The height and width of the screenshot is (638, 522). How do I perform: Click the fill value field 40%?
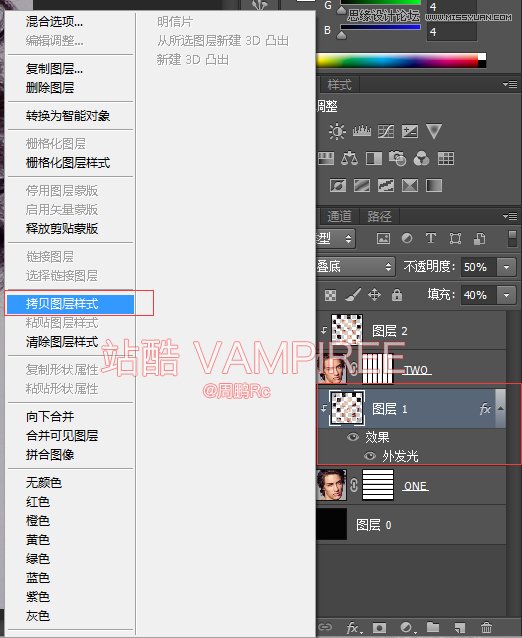(480, 295)
